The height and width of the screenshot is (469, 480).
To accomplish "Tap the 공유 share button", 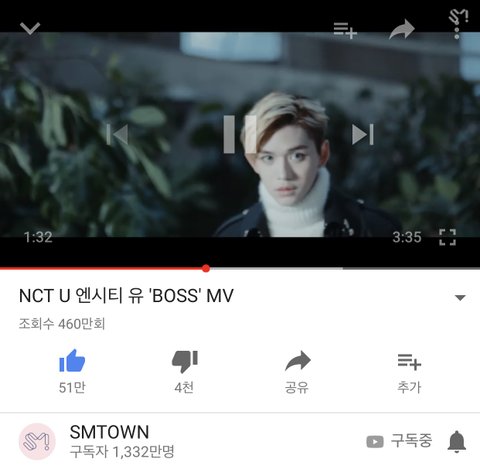I will tap(298, 372).
